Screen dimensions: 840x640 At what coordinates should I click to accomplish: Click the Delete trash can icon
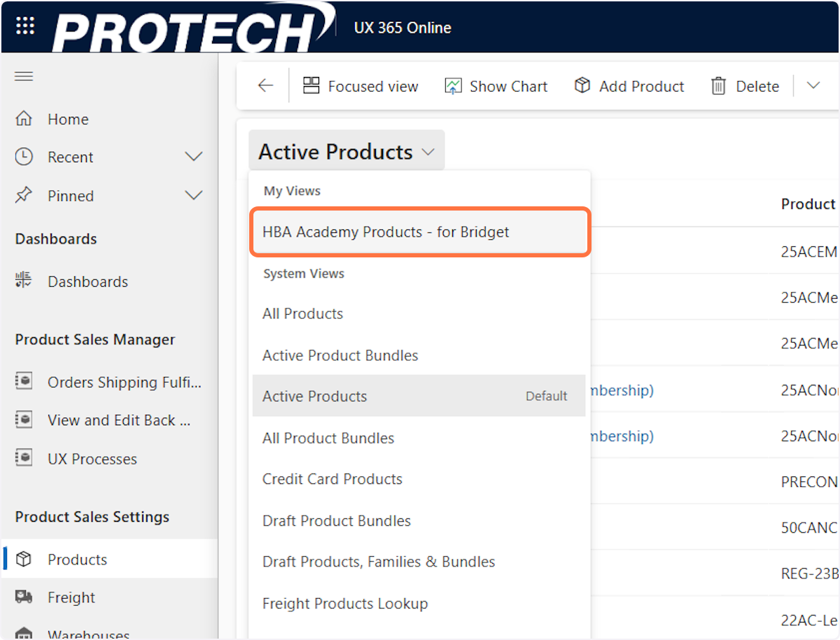pyautogui.click(x=719, y=86)
